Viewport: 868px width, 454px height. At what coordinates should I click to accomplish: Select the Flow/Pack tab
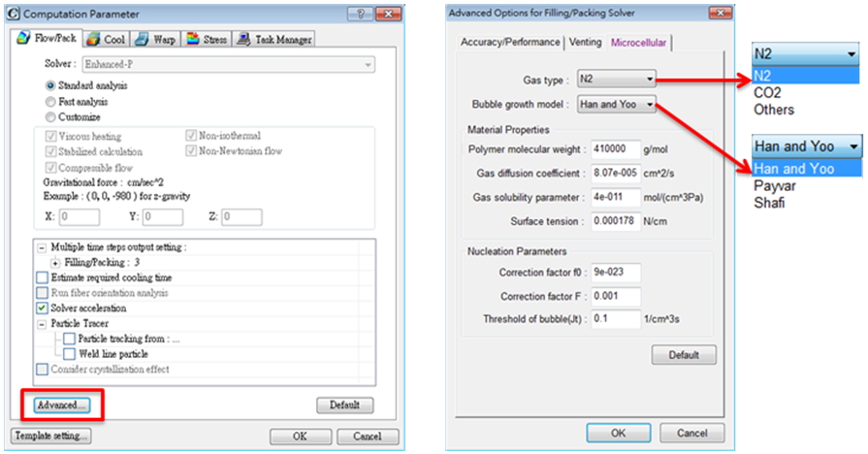[47, 38]
